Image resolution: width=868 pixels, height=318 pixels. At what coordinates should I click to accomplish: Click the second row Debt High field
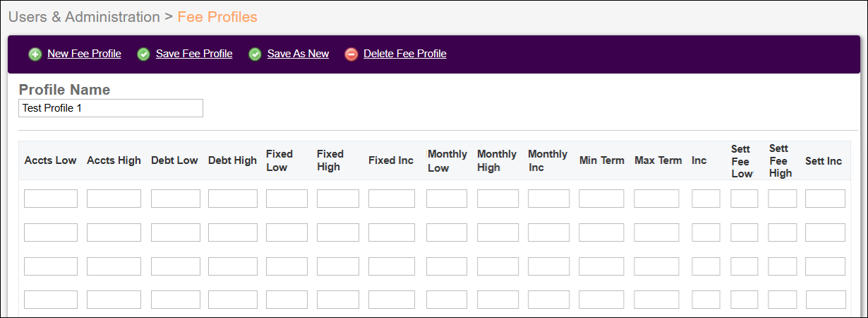233,232
